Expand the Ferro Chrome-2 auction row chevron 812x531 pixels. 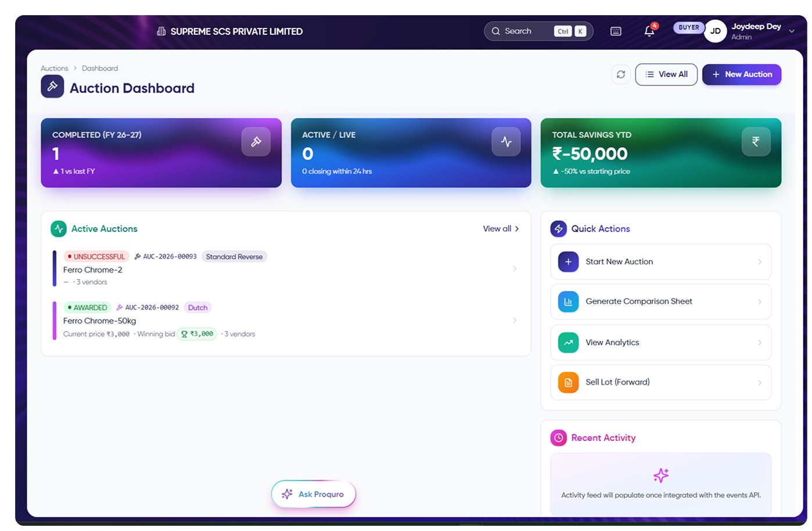[515, 268]
